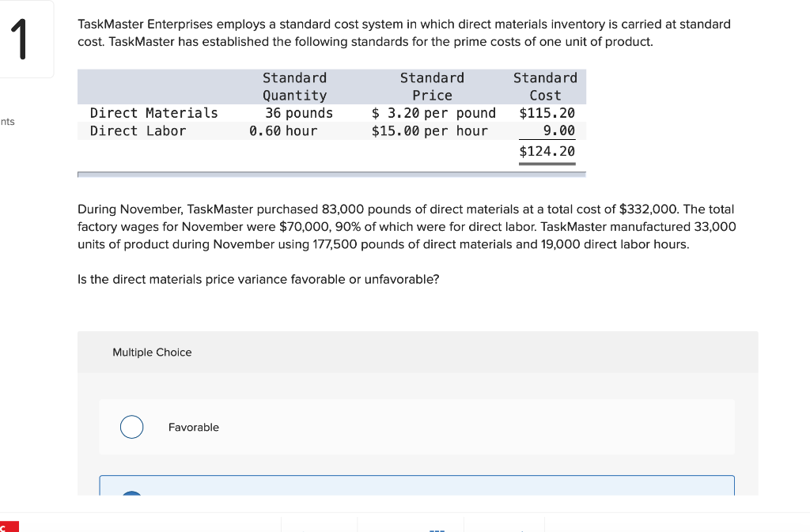Click the "TaskMaster Enterprises employs" intro paragraph
810x532 pixels.
pos(404,33)
